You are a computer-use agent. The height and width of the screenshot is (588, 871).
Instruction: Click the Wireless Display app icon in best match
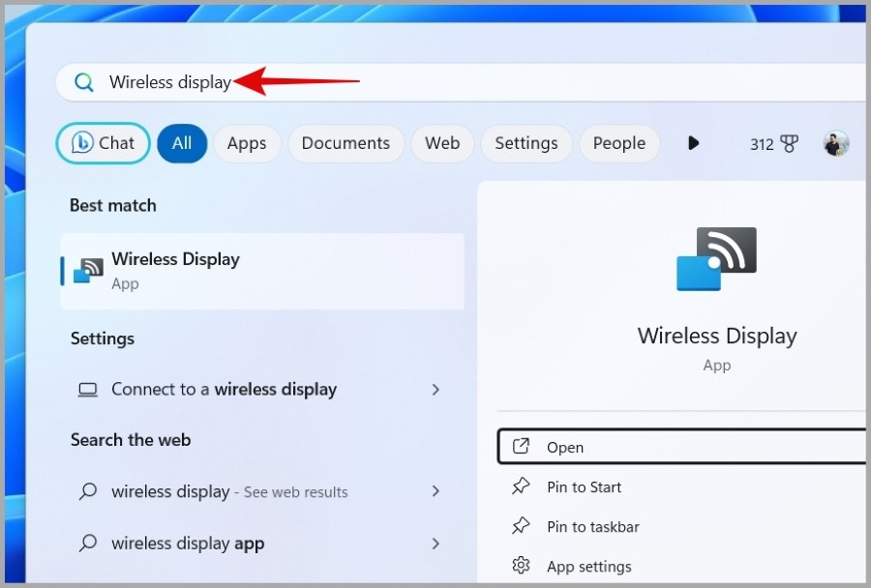[88, 271]
